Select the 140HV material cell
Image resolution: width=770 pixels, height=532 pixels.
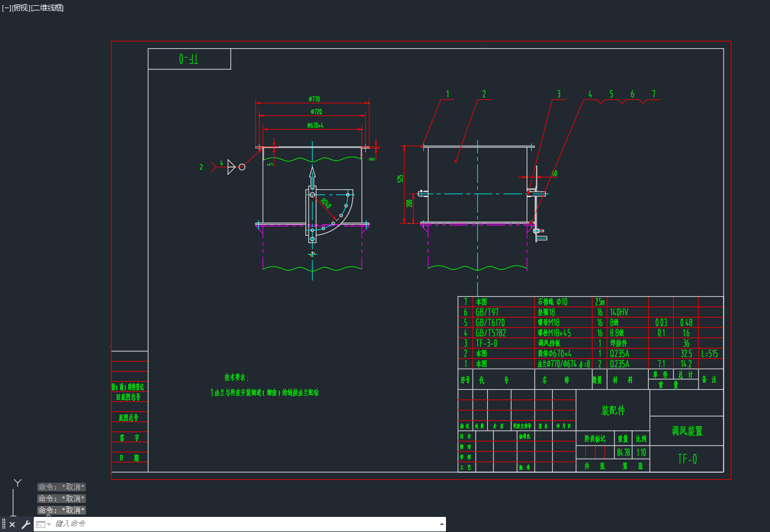(x=619, y=312)
